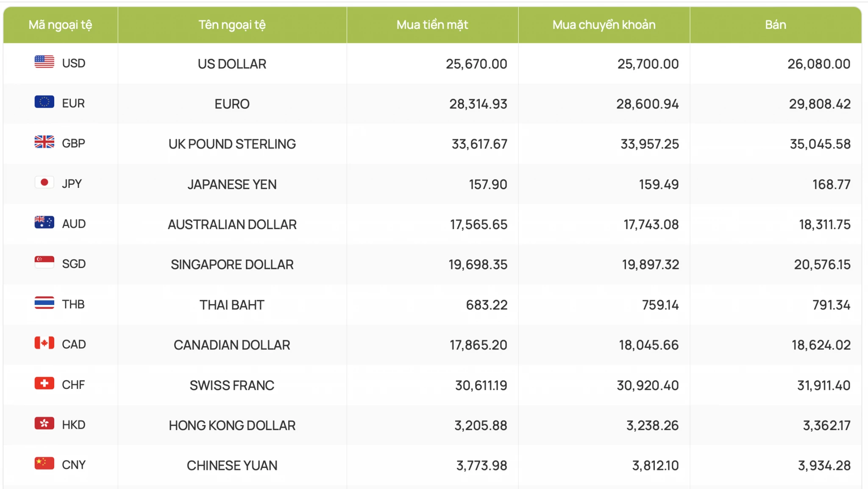Click the 'Tên ngoại tệ' column header
Screen dimensions: 868x489
click(232, 25)
